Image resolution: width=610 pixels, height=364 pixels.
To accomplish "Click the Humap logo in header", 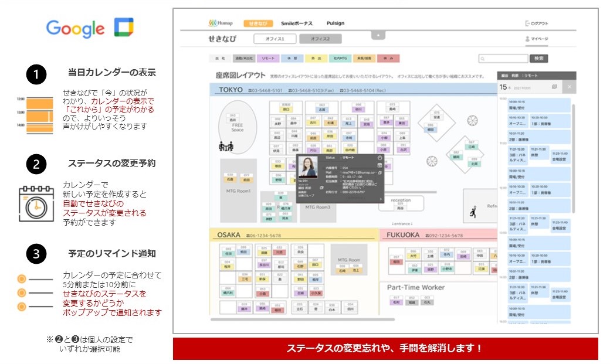I will 221,23.
